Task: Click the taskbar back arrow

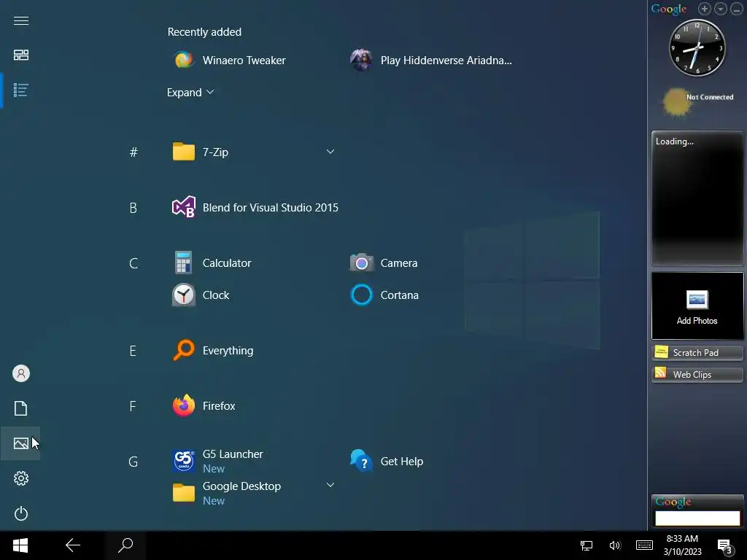Action: click(73, 545)
